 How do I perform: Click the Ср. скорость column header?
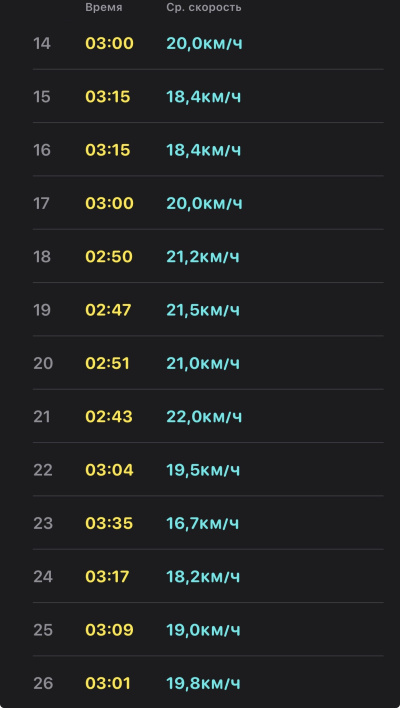point(204,8)
